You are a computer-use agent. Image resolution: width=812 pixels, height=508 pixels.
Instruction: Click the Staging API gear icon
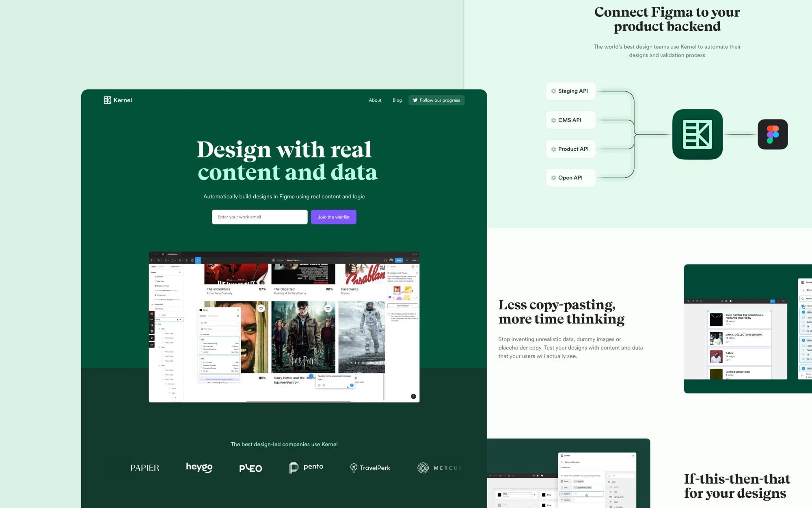tap(554, 91)
